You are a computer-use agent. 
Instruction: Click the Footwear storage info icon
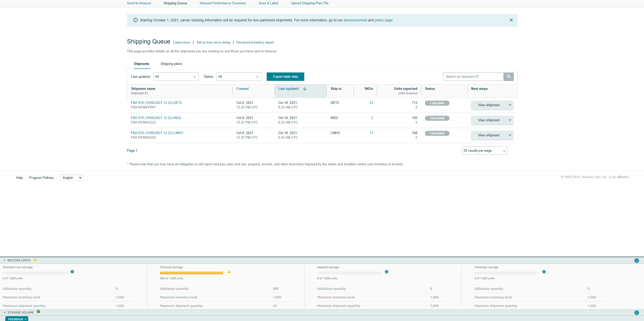(544, 272)
